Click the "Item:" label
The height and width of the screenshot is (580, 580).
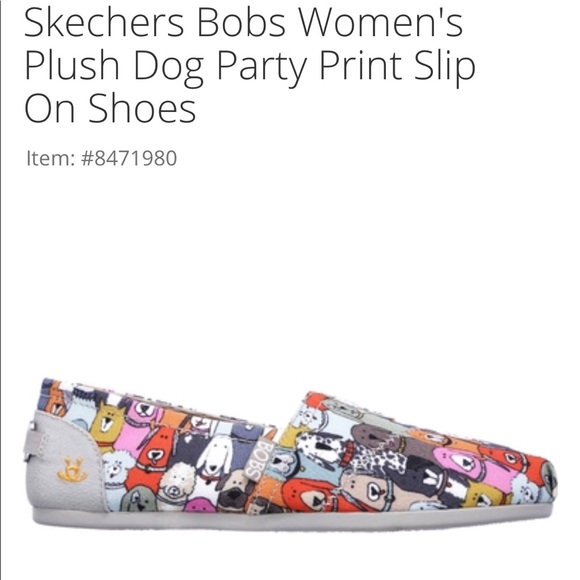50,158
